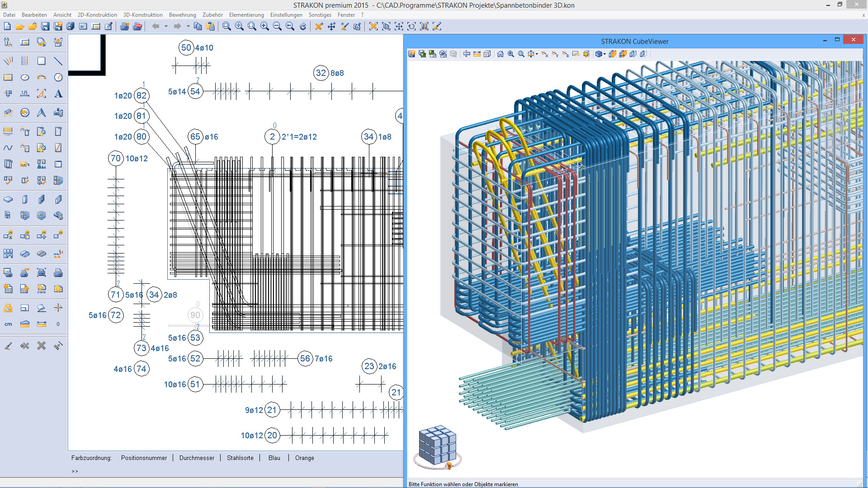Toggle color assignment by Positionsnummer

[144, 458]
